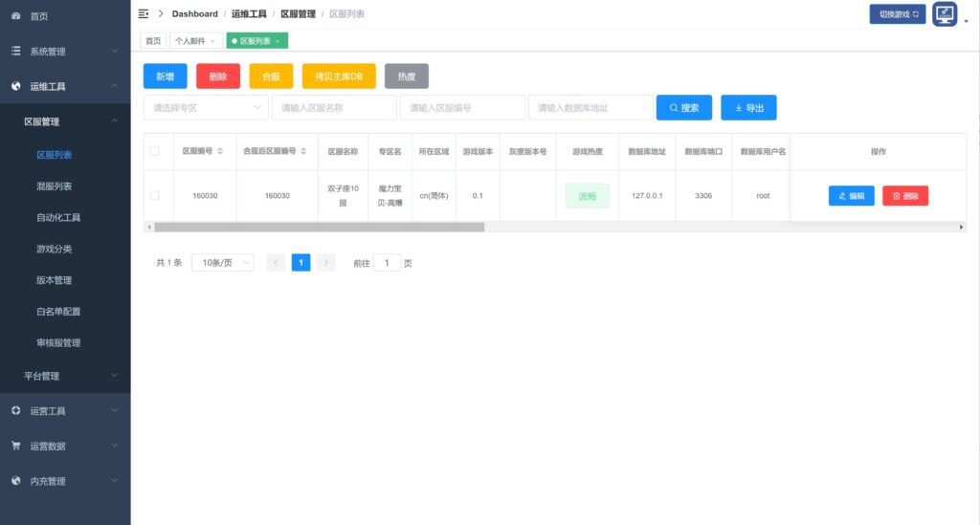Click the 首页 dashboard icon in sidebar
Screen dimensions: 980x525
(16, 16)
